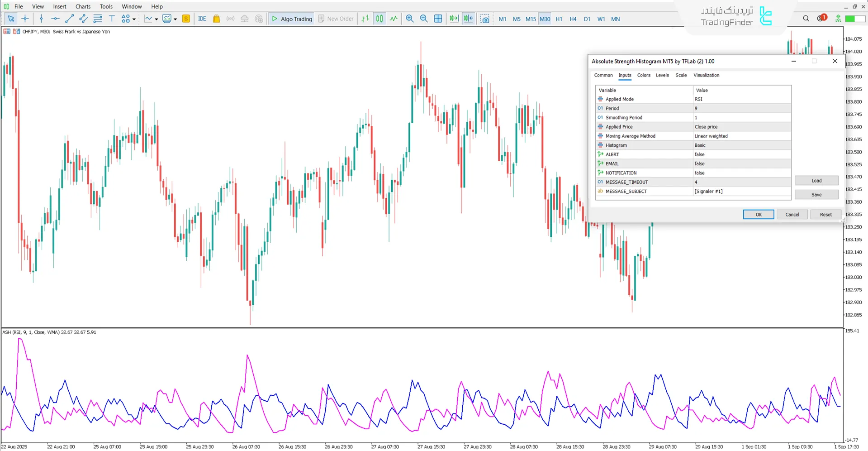The height and width of the screenshot is (451, 868).
Task: Open the Market with shopping bag icon
Action: [x=216, y=19]
